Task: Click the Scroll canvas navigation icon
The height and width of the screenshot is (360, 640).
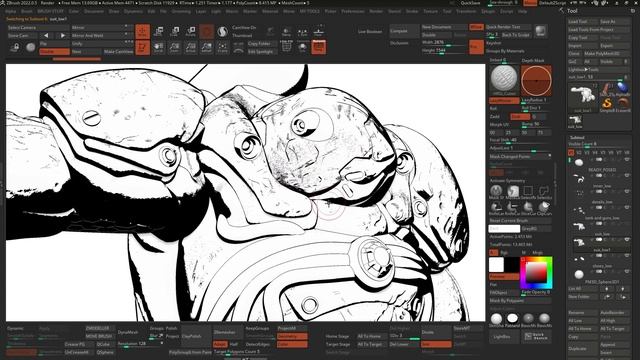Action: (x=159, y=47)
